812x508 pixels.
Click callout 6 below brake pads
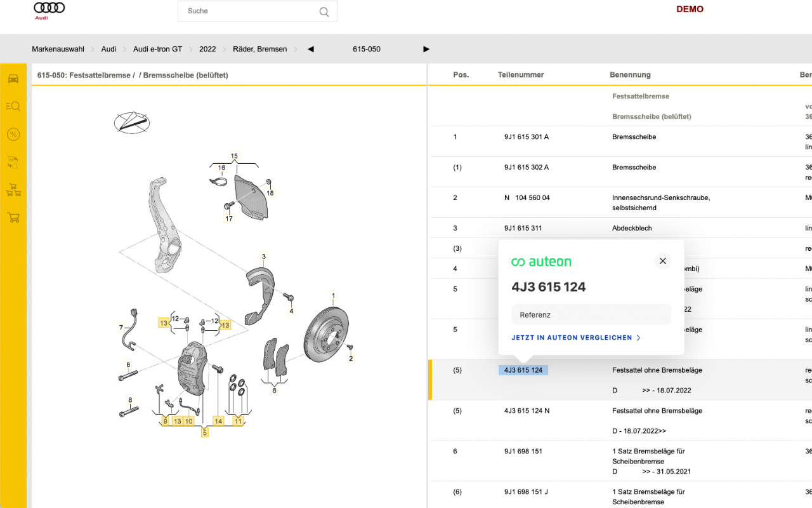click(275, 391)
